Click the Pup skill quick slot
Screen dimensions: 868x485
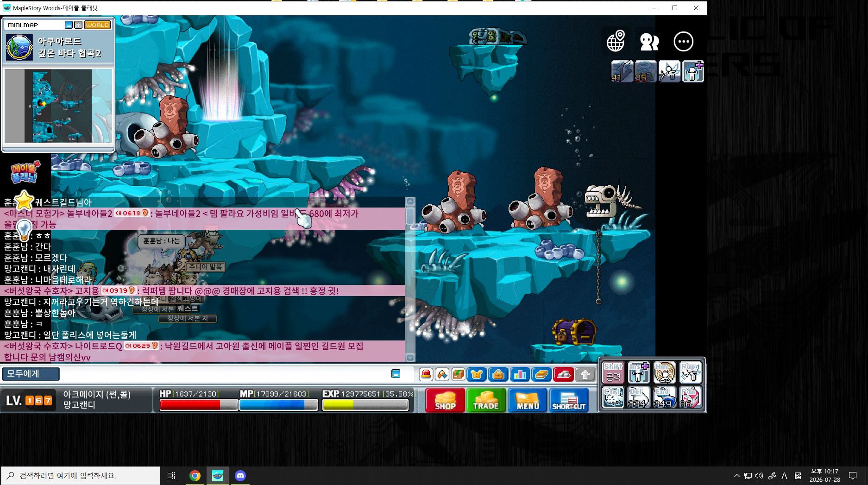click(690, 372)
